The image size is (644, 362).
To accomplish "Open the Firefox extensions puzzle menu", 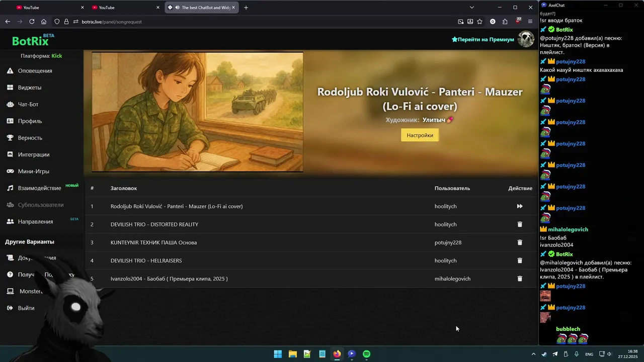I will click(505, 22).
